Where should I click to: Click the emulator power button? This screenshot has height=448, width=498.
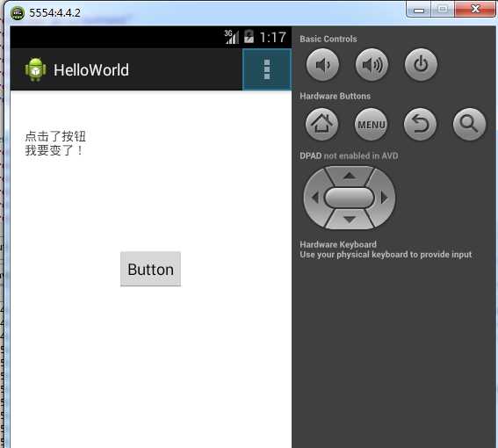(421, 65)
